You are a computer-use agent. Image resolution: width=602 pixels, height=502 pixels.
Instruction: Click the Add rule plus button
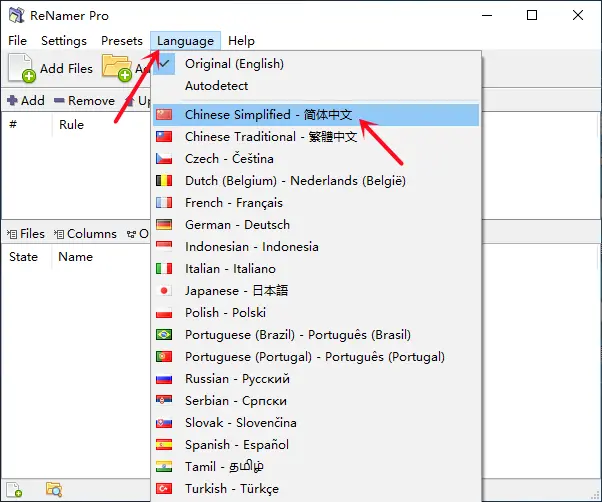tap(26, 101)
